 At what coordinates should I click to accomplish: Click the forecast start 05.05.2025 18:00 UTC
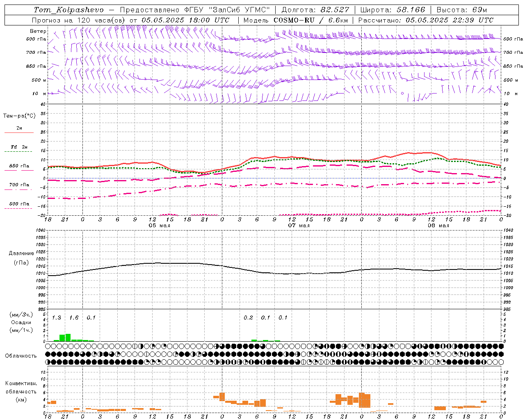[185, 20]
